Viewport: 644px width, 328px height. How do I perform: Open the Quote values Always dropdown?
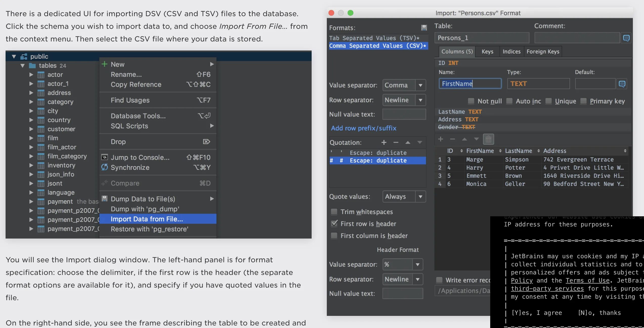(420, 197)
